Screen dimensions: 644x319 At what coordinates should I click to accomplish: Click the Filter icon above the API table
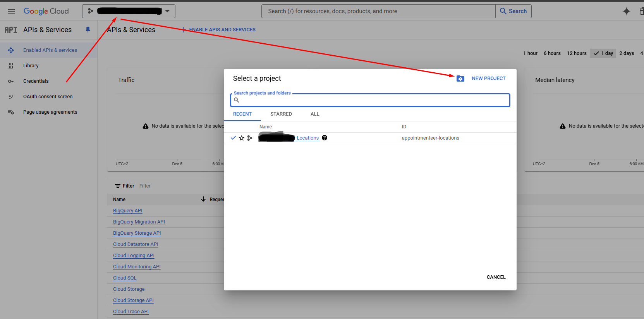pos(118,186)
